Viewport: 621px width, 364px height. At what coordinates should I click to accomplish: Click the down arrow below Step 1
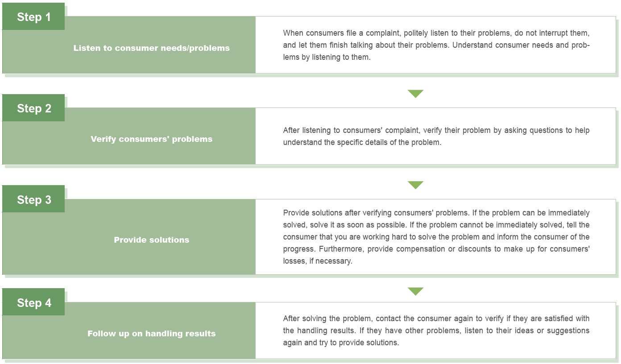point(415,94)
